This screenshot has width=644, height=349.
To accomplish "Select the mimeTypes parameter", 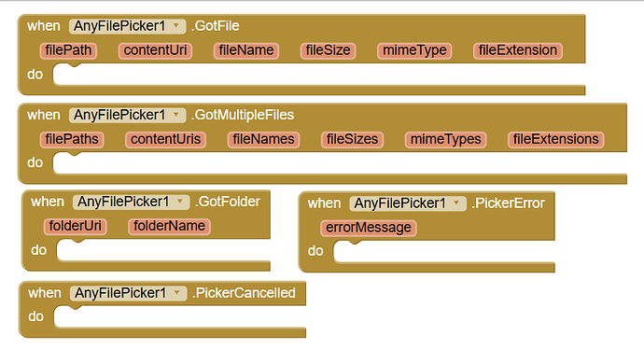I will coord(445,140).
